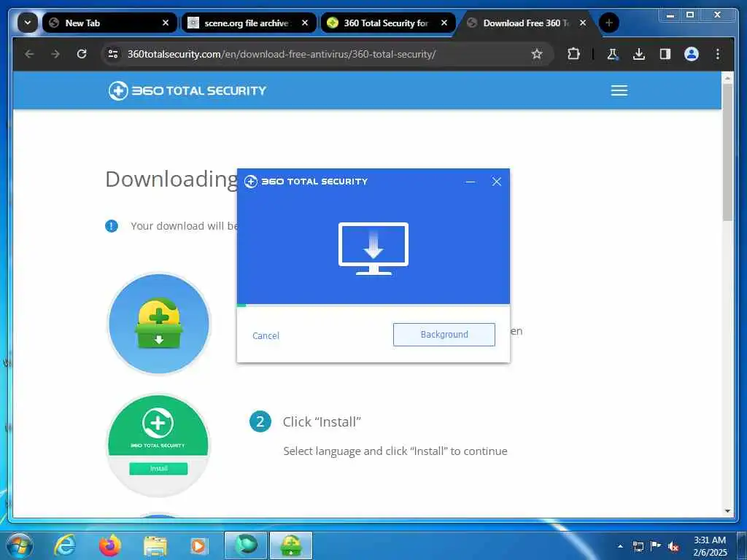Click the green Install illustration thumbnail
Viewport: 747px width, 560px height.
tap(158, 446)
